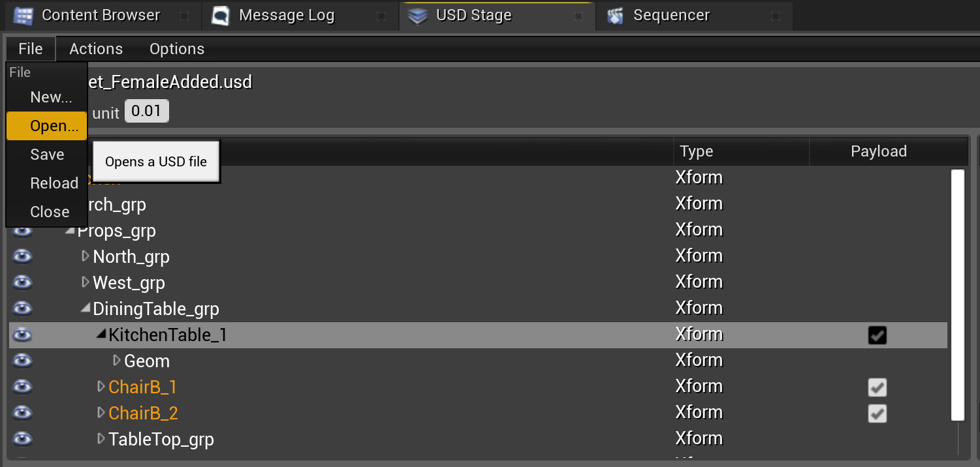Click the USD Stage layers icon

[418, 16]
